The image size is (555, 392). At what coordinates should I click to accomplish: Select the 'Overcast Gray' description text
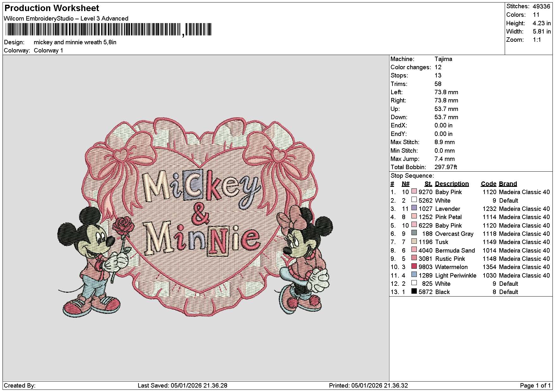(454, 234)
